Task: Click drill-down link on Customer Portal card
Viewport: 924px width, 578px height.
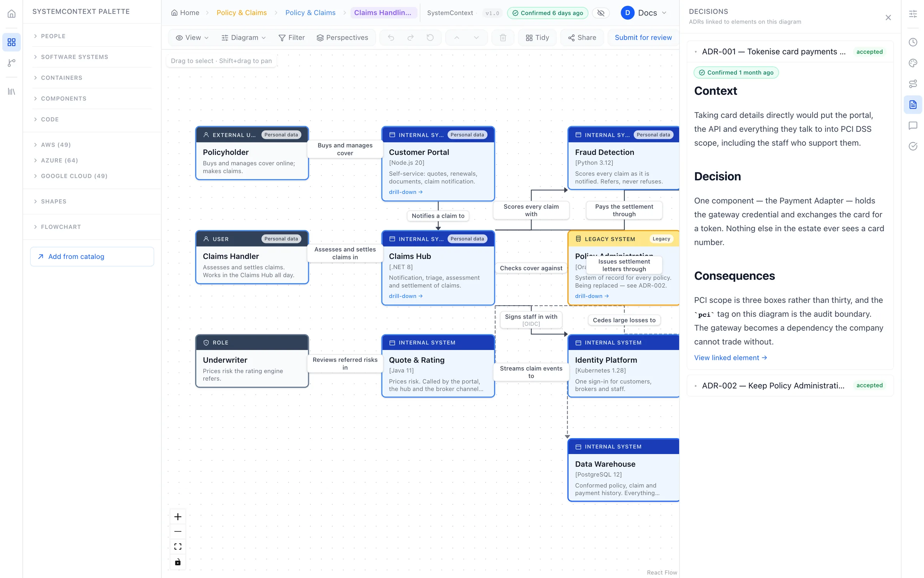Action: coord(405,192)
